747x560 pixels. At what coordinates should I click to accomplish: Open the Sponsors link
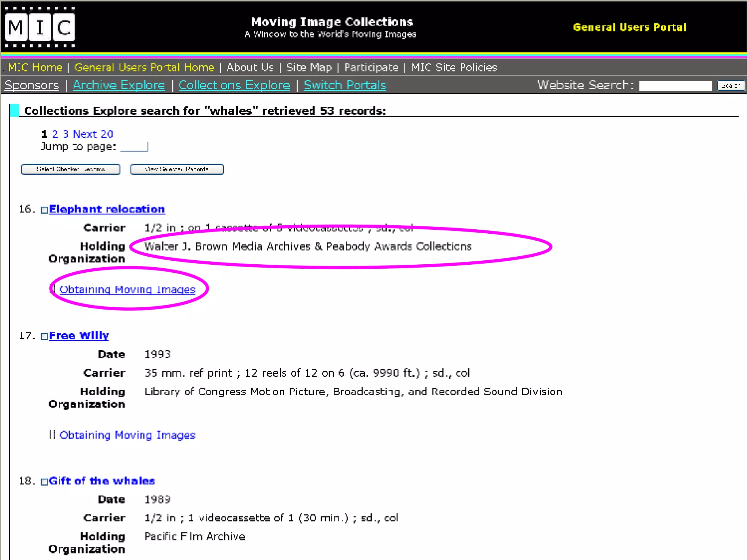[x=31, y=85]
